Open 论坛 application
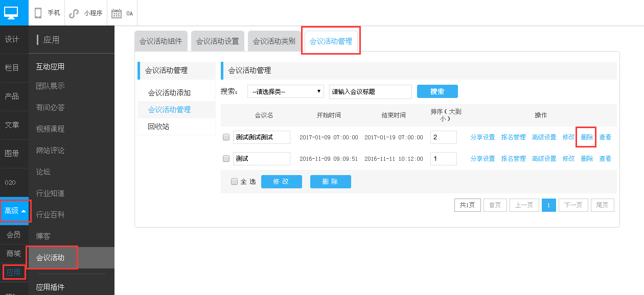This screenshot has width=644, height=295. click(43, 171)
